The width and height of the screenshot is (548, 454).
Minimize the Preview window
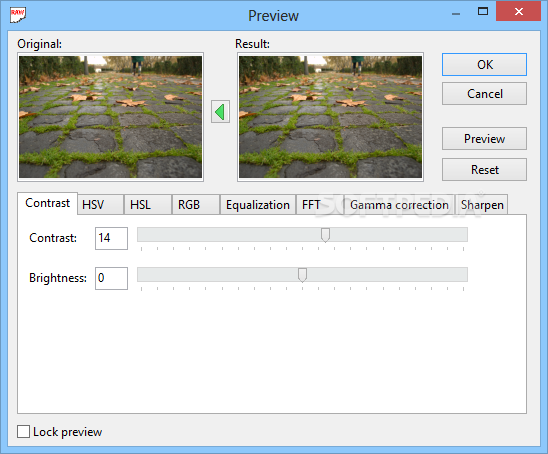[x=456, y=13]
